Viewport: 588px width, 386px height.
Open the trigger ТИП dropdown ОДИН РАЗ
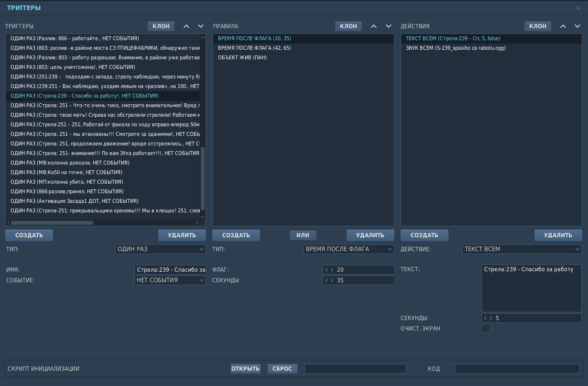(x=161, y=249)
